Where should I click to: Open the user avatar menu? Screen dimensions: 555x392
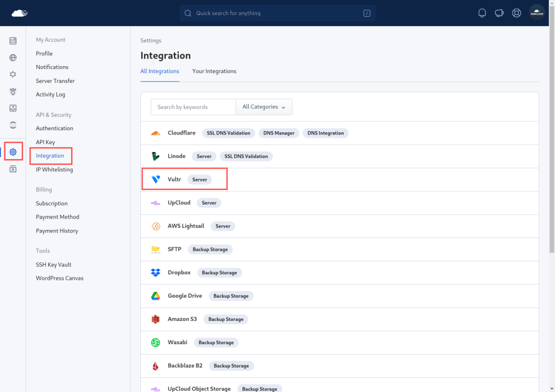pyautogui.click(x=537, y=13)
